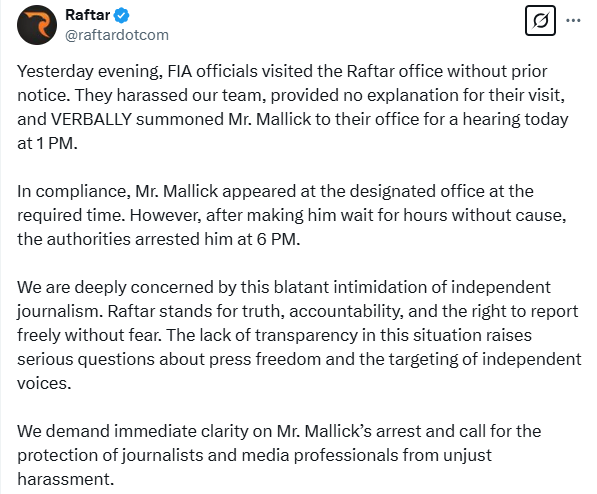597x494 pixels.
Task: Click the blue verified badge next to Raftar
Action: (122, 15)
